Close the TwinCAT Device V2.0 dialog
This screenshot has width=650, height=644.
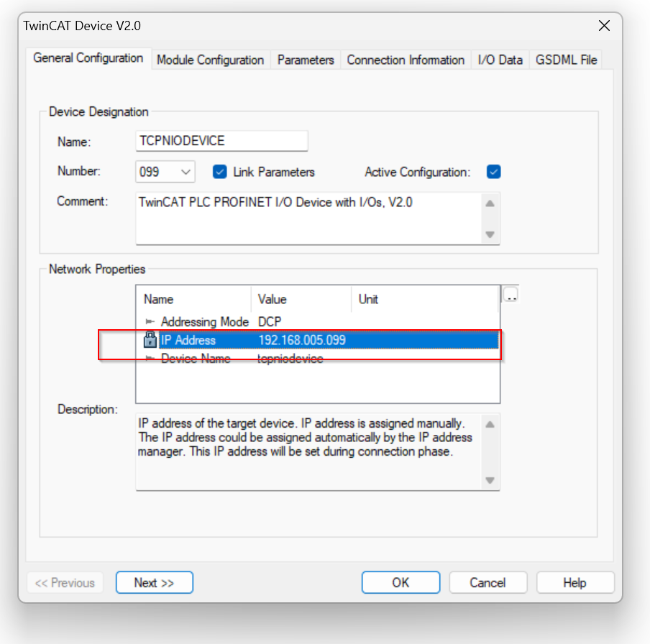(604, 26)
